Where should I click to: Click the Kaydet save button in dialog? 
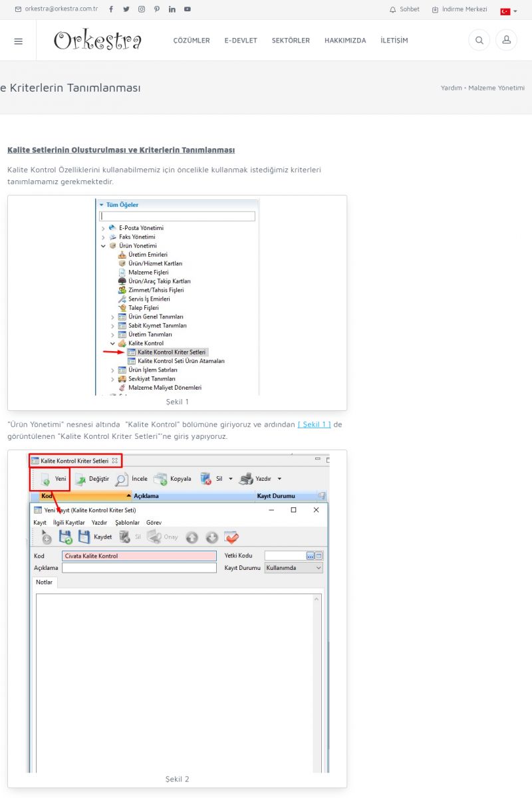click(95, 537)
